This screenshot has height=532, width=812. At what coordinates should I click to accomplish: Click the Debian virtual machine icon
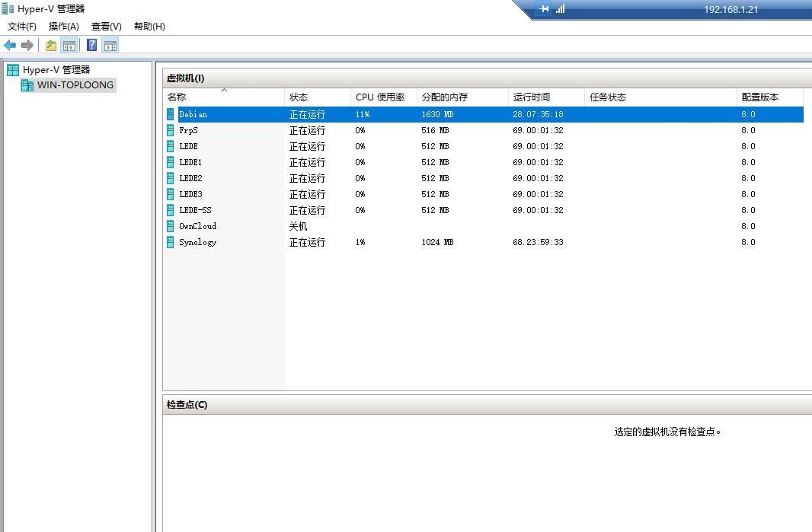point(171,114)
